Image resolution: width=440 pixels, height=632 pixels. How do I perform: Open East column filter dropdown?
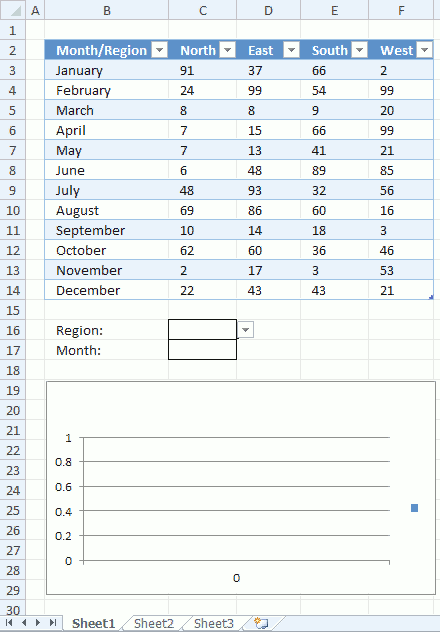point(291,50)
